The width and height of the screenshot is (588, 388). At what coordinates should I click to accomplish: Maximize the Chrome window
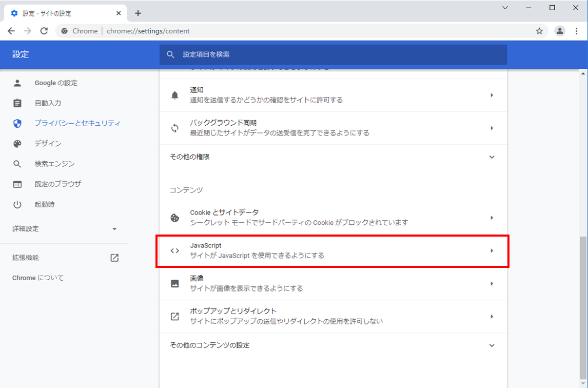click(552, 8)
